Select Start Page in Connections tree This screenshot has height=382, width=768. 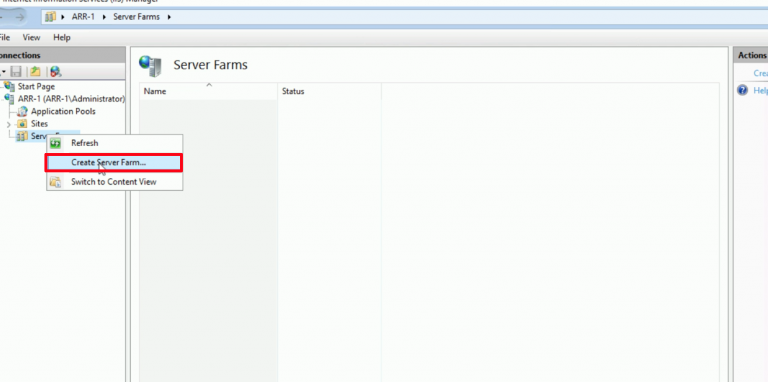[36, 87]
